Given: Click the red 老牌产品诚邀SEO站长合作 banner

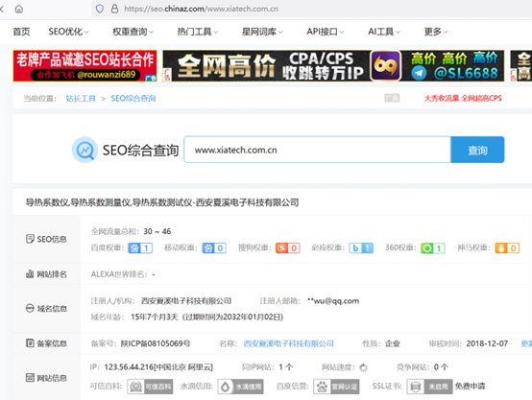Looking at the screenshot, I should click(x=85, y=66).
